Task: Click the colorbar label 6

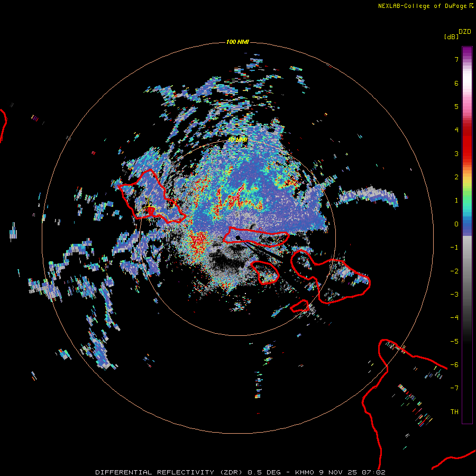Action: (x=456, y=83)
